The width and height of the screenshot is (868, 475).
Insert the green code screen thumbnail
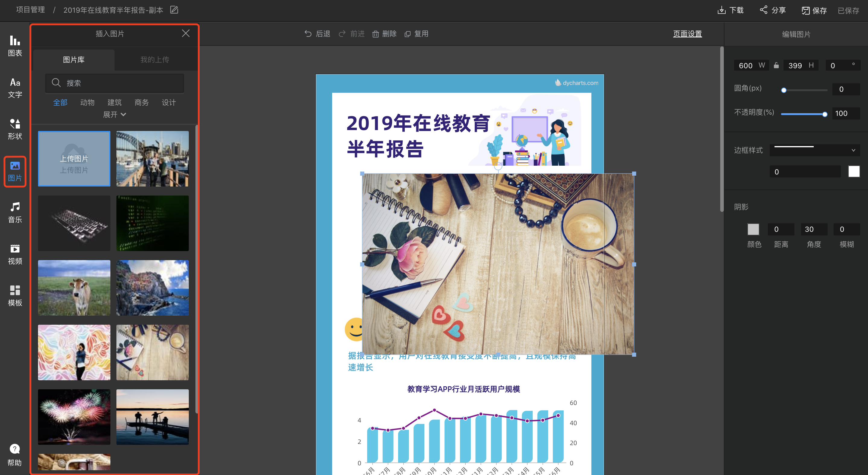click(x=153, y=223)
